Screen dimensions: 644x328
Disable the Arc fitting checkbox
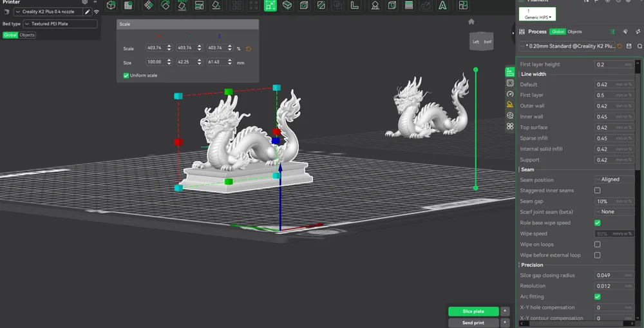tap(597, 296)
